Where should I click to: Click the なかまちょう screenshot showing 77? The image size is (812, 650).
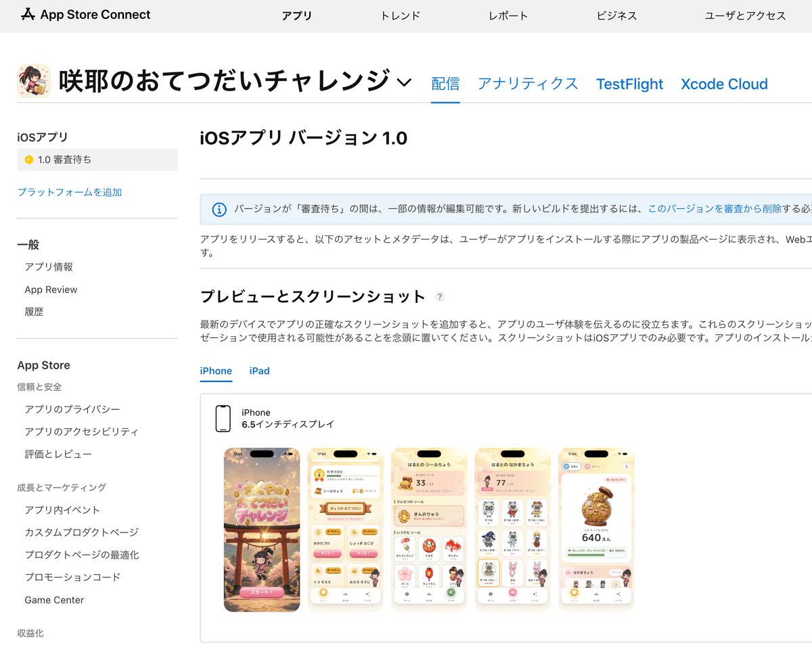(x=512, y=530)
